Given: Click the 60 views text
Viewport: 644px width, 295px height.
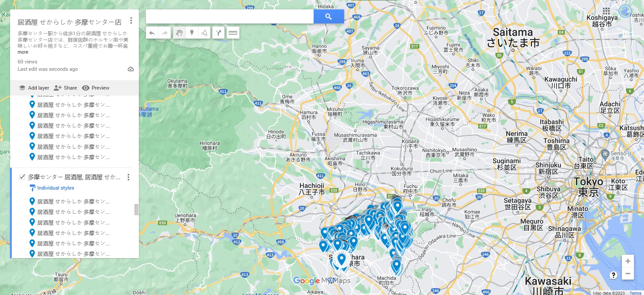Looking at the screenshot, I should [28, 62].
